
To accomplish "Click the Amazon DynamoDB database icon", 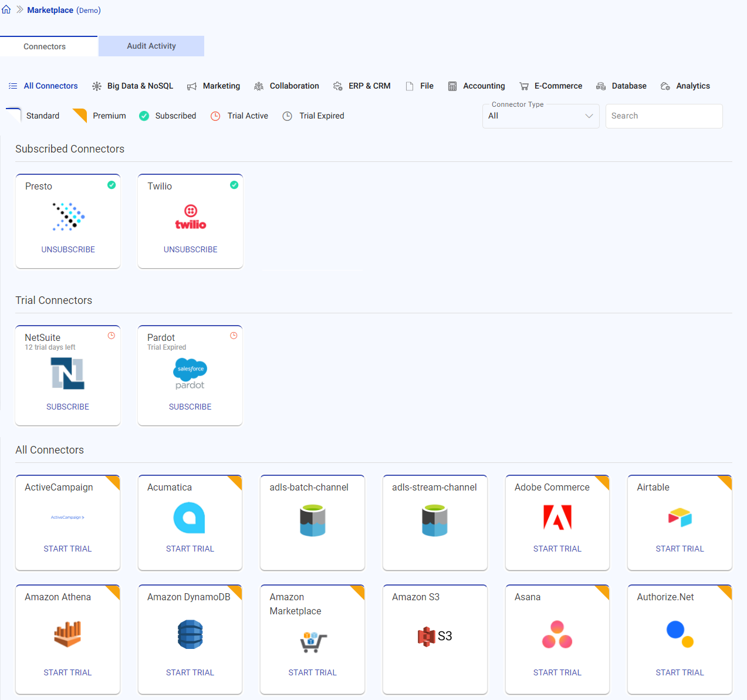I will point(190,634).
